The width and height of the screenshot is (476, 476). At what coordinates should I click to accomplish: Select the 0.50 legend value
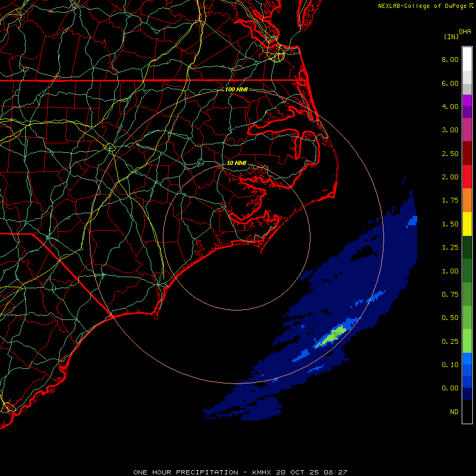450,318
